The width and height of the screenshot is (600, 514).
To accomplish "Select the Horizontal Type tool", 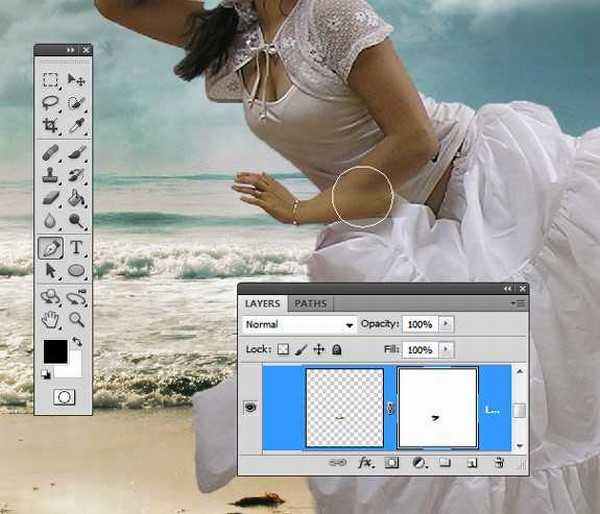I will click(76, 247).
